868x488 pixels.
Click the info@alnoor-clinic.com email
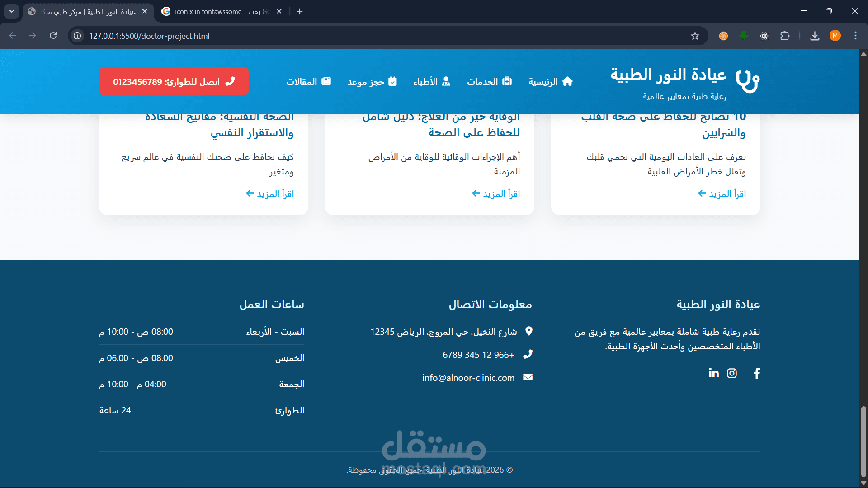(x=468, y=378)
